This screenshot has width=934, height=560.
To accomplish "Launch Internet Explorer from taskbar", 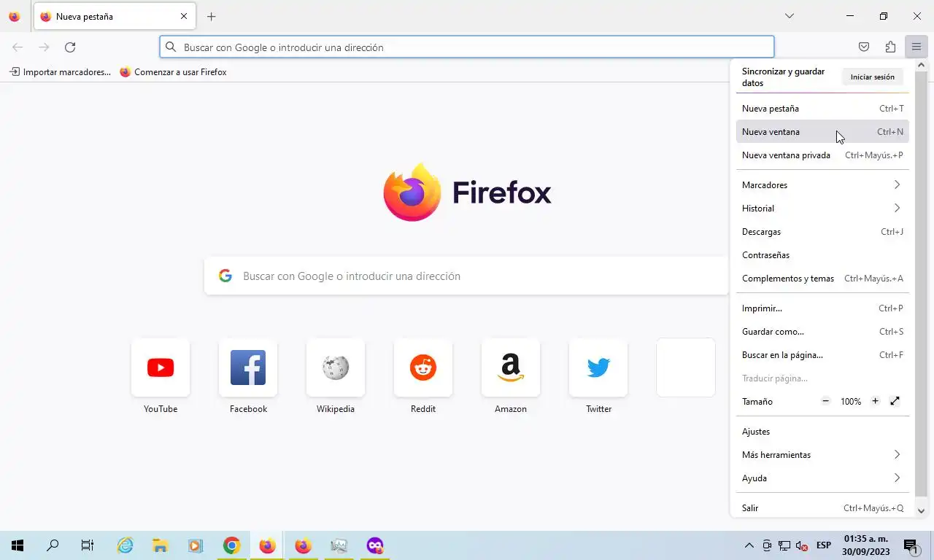I will click(126, 545).
